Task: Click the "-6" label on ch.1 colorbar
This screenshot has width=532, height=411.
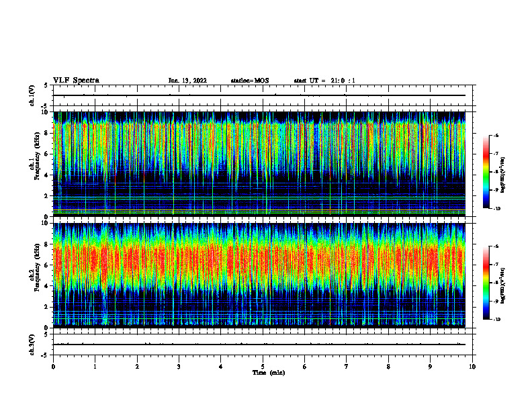Action: pyautogui.click(x=496, y=135)
